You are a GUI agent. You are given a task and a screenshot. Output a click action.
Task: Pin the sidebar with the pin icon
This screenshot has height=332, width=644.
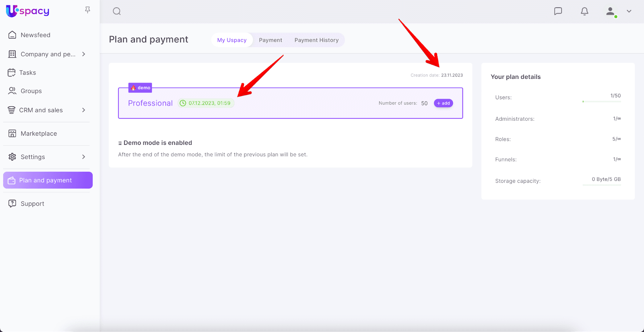[87, 10]
